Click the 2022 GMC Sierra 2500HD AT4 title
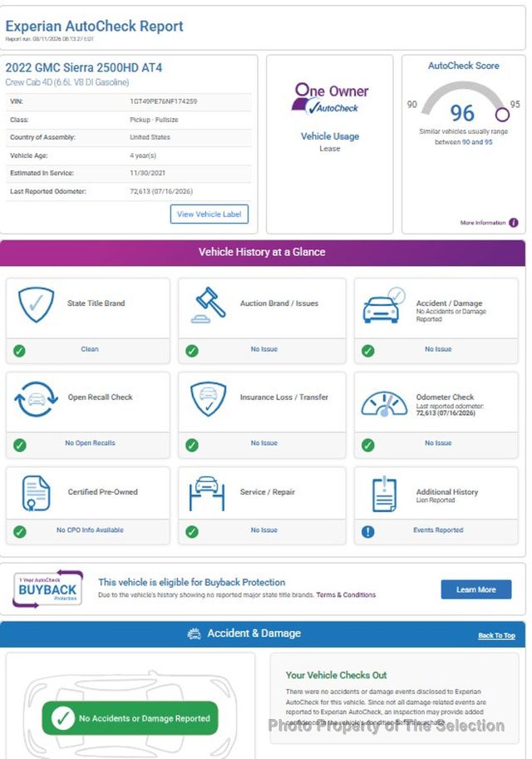The width and height of the screenshot is (532, 759). (84, 67)
